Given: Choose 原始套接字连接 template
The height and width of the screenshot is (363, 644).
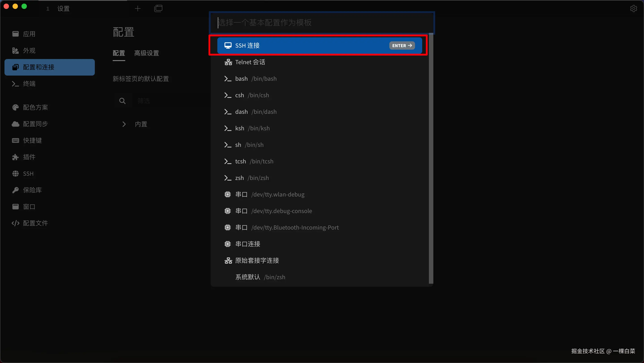Looking at the screenshot, I should [257, 261].
